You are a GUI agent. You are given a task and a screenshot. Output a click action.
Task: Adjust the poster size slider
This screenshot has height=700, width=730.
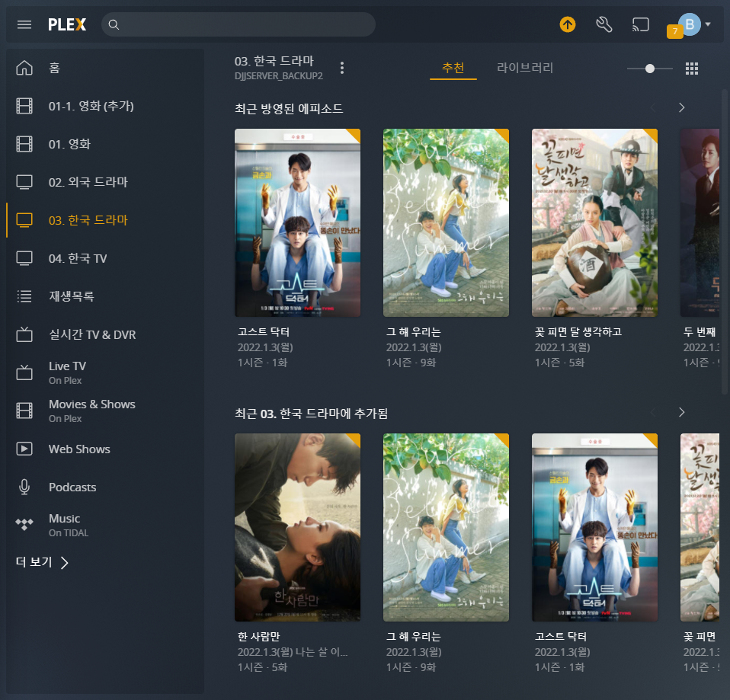click(650, 69)
